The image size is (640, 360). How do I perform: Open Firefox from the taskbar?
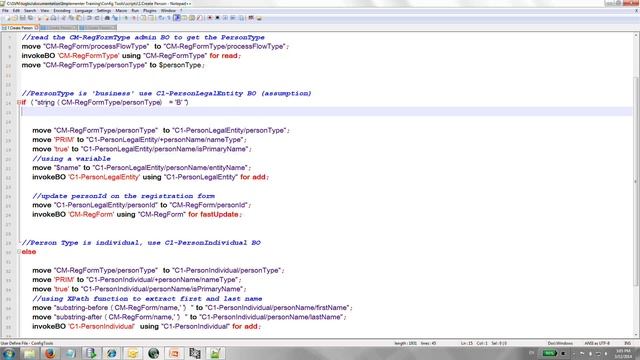[x=50, y=353]
